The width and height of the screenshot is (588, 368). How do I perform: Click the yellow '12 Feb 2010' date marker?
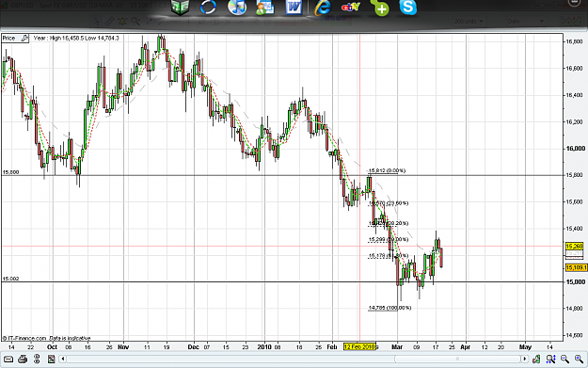tap(359, 347)
